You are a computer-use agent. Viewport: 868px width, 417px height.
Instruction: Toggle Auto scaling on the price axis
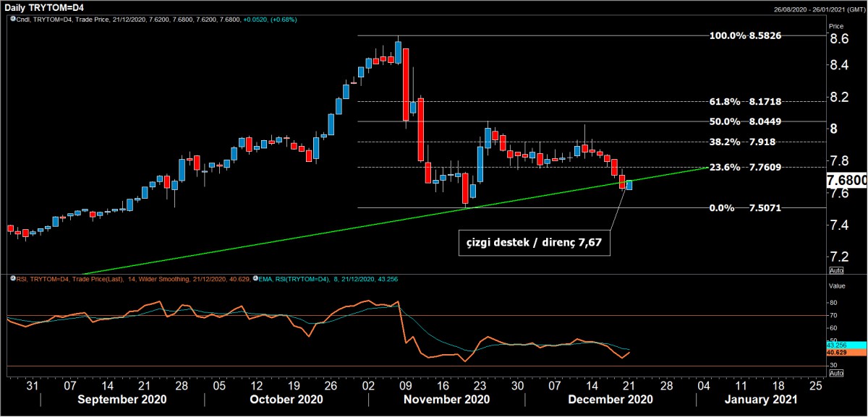(x=836, y=270)
